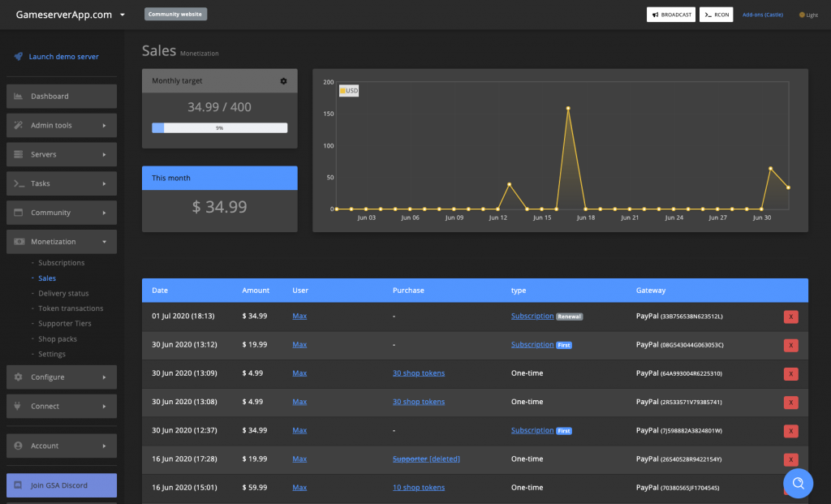Screen dimensions: 831x504
Task: Click the RCON button
Action: click(x=716, y=15)
